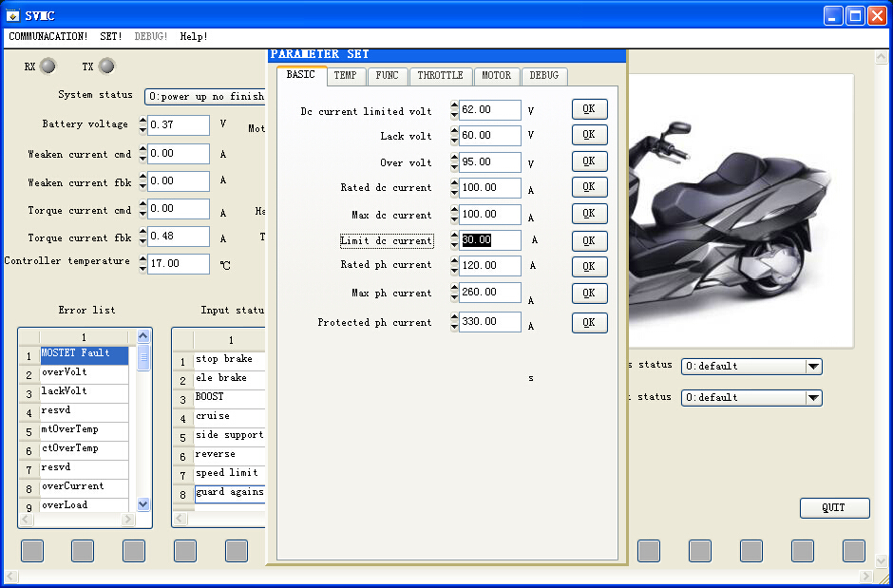The height and width of the screenshot is (588, 893).
Task: Select speed limit in Input status list
Action: pos(230,475)
